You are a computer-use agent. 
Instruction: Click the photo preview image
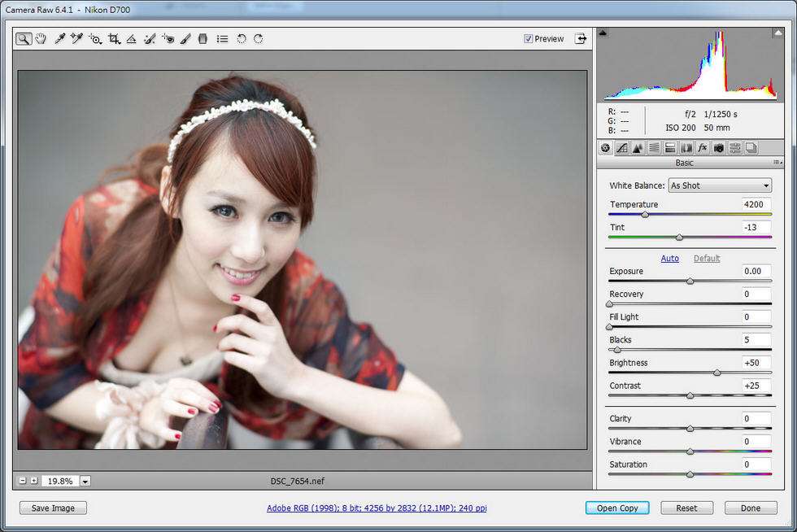point(303,259)
